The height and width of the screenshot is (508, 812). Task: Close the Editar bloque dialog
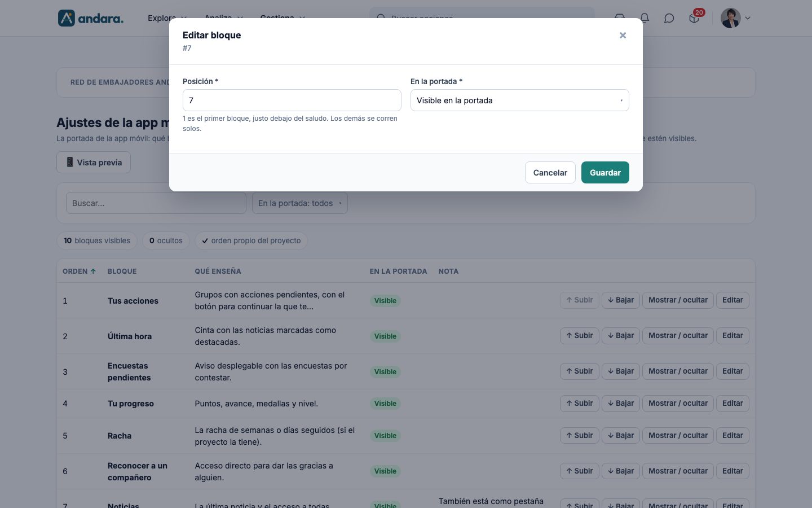pyautogui.click(x=623, y=36)
